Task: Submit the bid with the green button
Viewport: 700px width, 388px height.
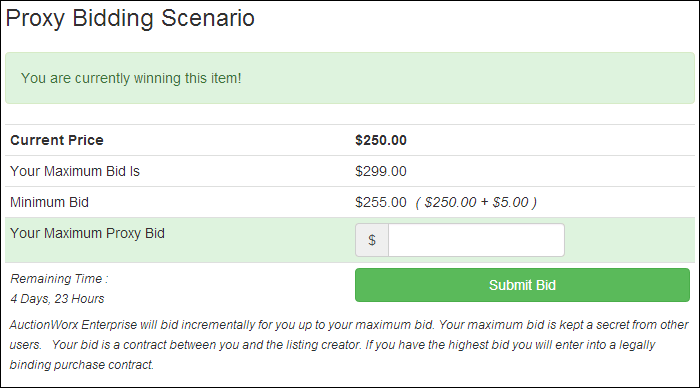Action: [522, 285]
